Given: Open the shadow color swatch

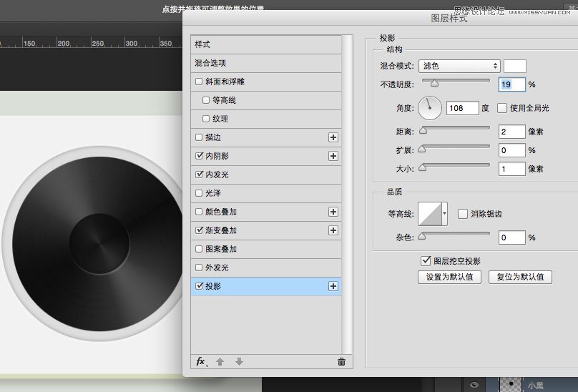Looking at the screenshot, I should pos(514,66).
